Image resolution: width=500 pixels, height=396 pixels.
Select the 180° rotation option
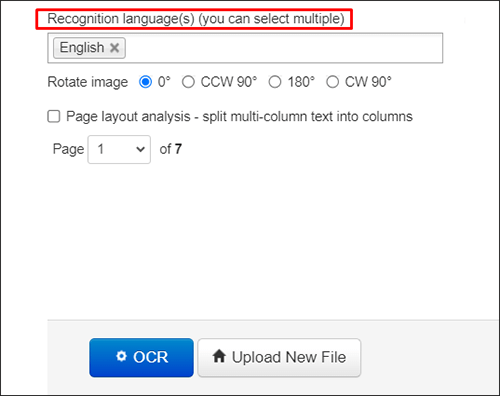[275, 82]
